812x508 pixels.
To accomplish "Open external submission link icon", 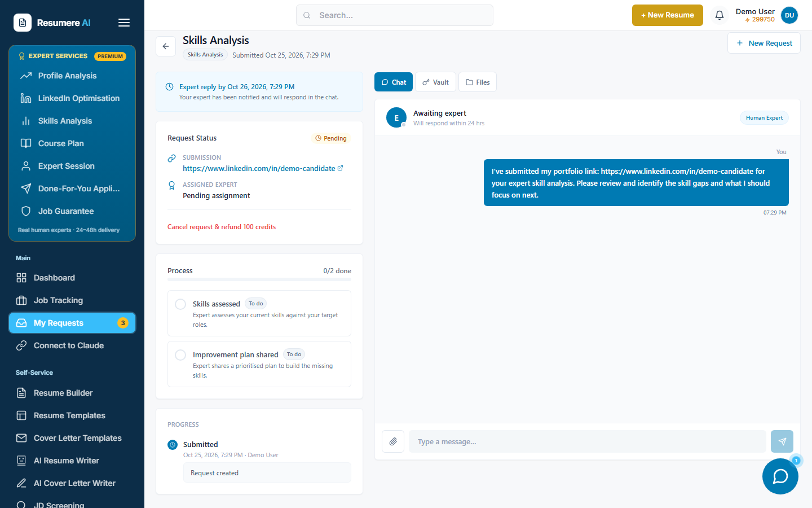I will [x=340, y=168].
